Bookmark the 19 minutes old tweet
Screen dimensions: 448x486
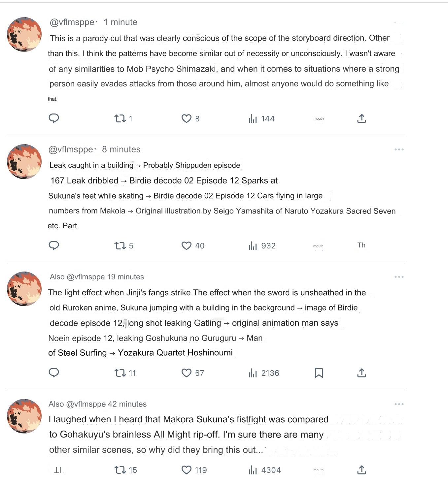[319, 373]
